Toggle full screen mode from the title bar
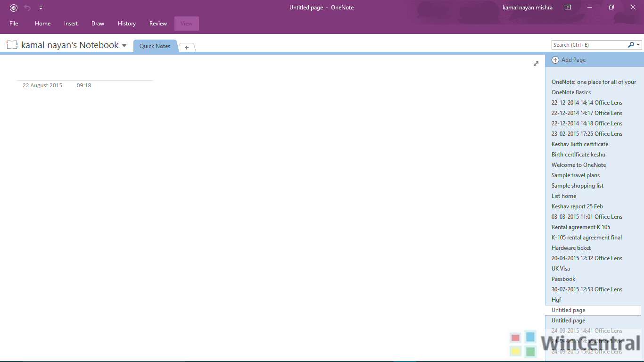644x362 pixels. pos(568,8)
